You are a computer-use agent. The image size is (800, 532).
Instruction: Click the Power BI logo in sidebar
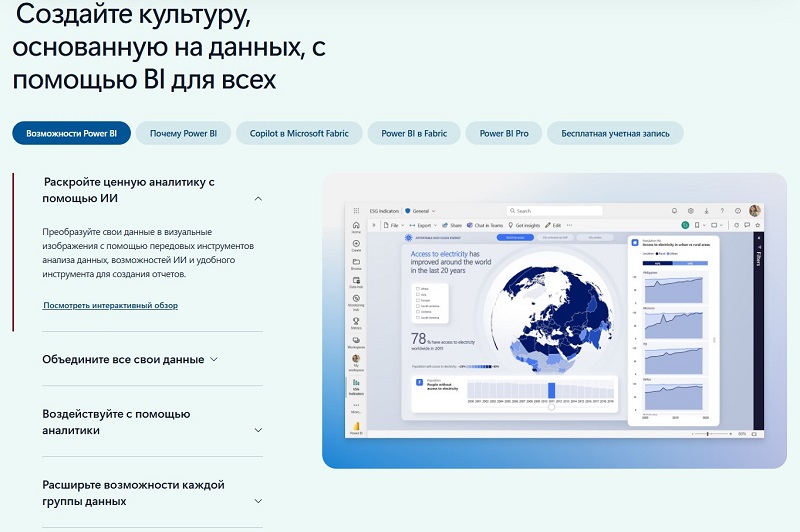(356, 427)
